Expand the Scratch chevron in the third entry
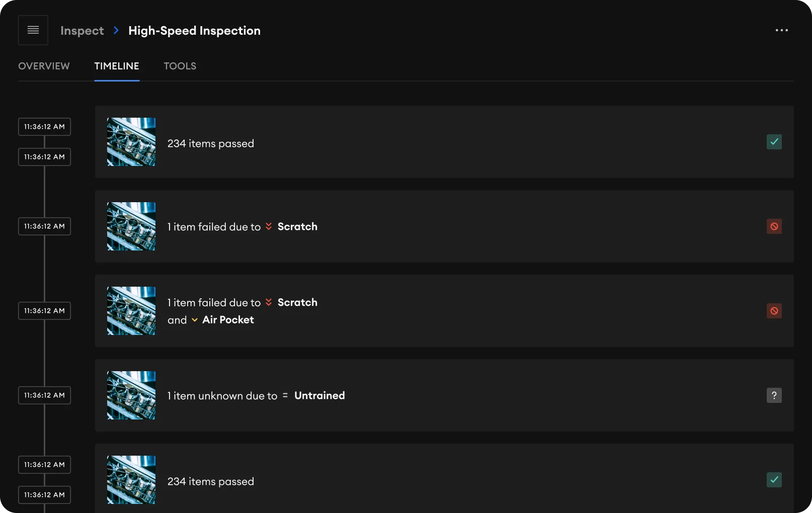The image size is (812, 513). (x=269, y=302)
